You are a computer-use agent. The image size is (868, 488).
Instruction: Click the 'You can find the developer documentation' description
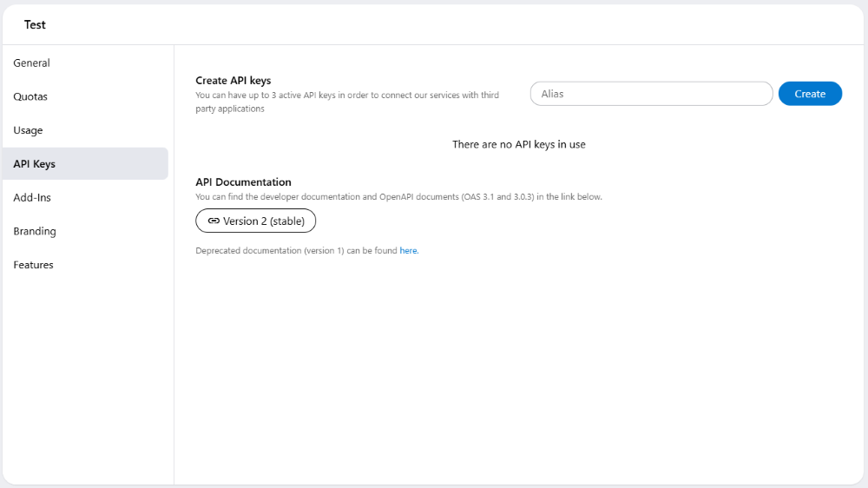[398, 196]
